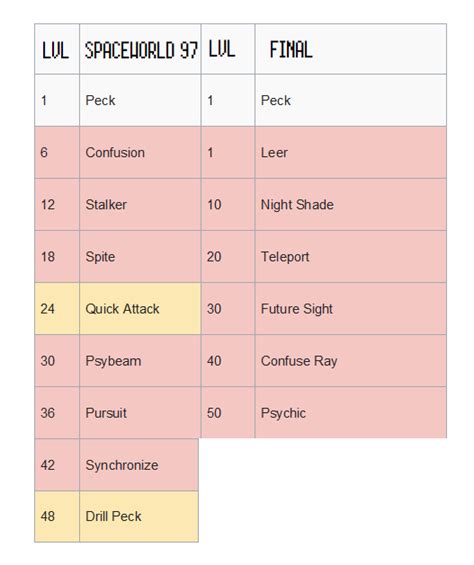Click the Spite move entry

[x=140, y=257]
